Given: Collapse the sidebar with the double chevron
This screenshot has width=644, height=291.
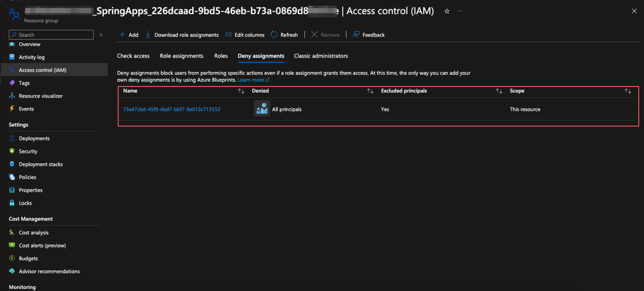Looking at the screenshot, I should (x=101, y=35).
